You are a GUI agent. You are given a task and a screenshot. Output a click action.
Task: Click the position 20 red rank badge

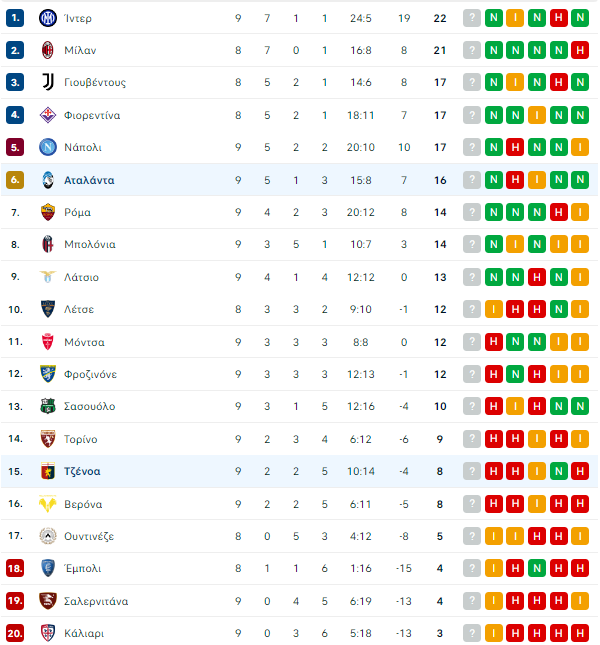pos(15,633)
